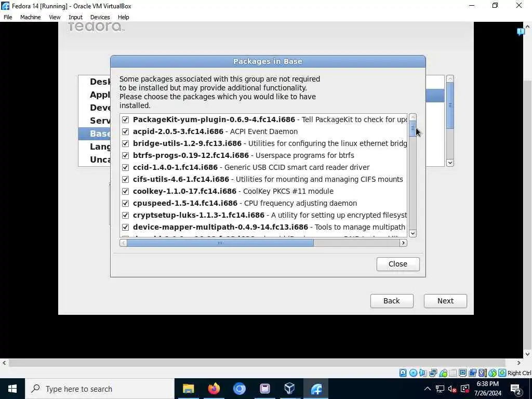Viewport: 532px width, 399px height.
Task: Click the network adapters status icon
Action: tap(433, 373)
